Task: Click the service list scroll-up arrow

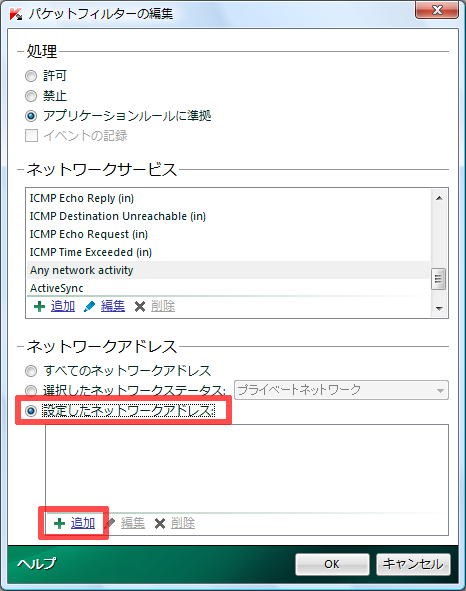Action: (x=439, y=198)
